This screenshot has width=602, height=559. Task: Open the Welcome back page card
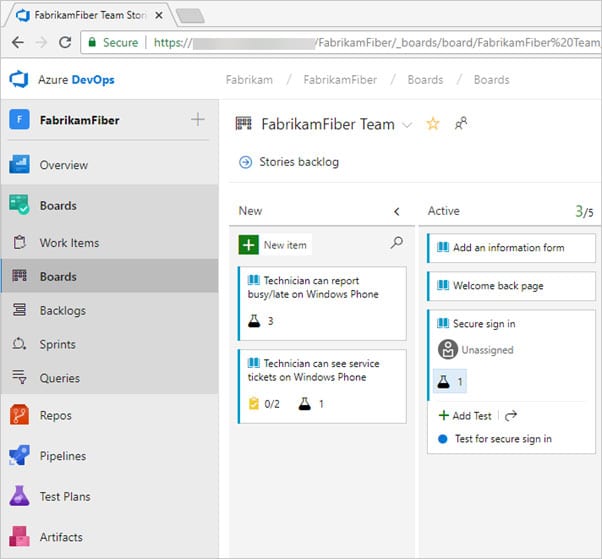pos(511,286)
